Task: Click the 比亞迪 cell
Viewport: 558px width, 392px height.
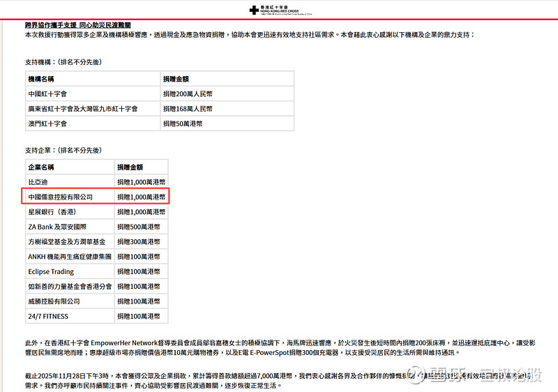Action: [x=70, y=182]
